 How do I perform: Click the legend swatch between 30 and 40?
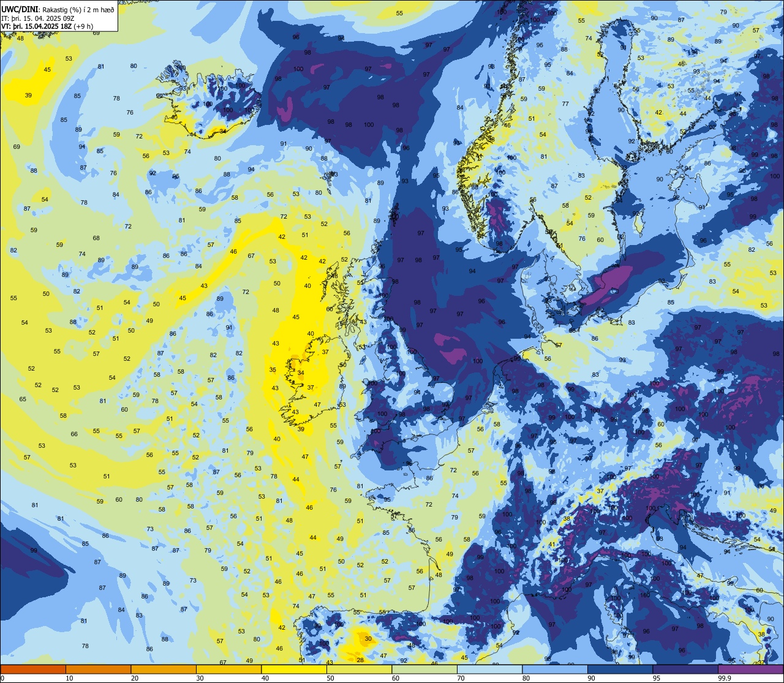click(228, 669)
